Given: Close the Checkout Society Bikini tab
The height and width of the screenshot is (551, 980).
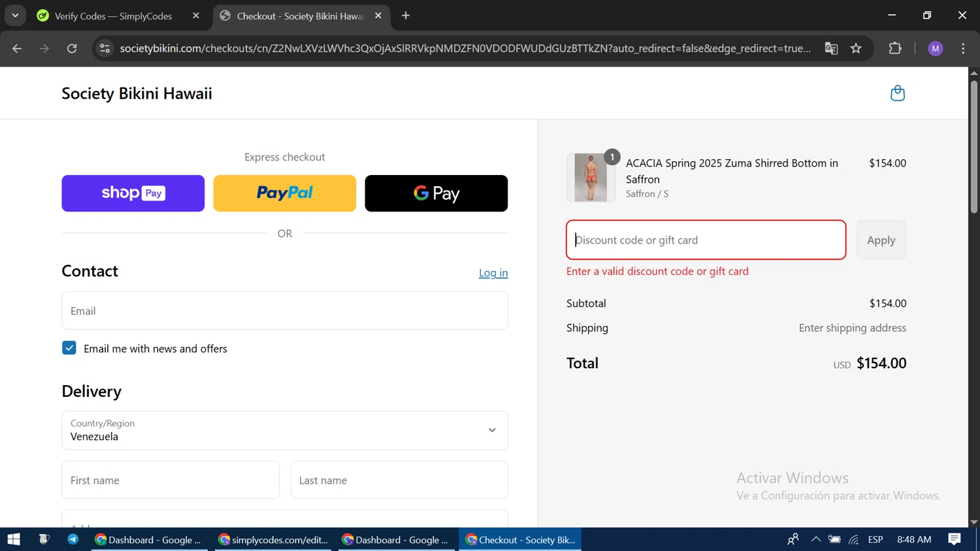Looking at the screenshot, I should pos(378,16).
